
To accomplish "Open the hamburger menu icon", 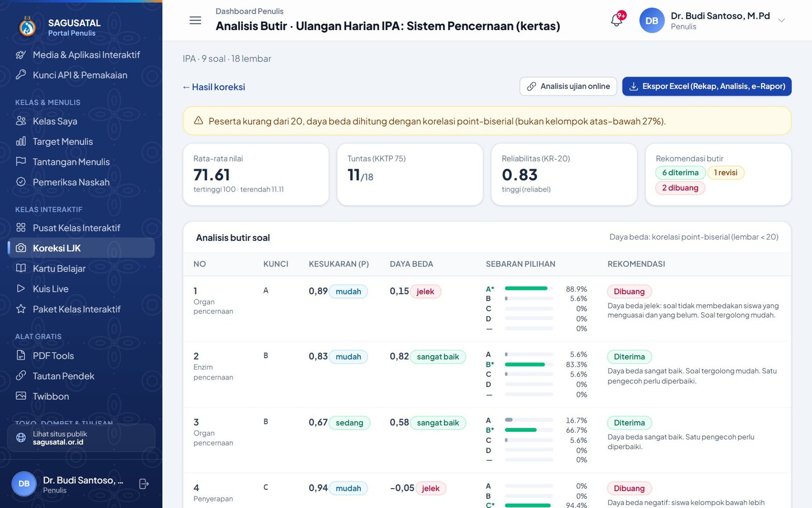I will pyautogui.click(x=195, y=20).
